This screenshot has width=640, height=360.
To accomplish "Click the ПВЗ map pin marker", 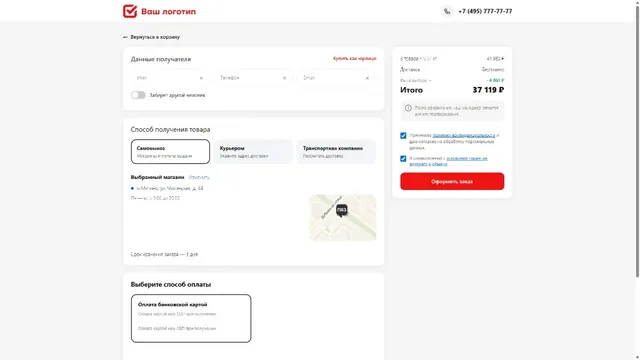I will (x=342, y=210).
